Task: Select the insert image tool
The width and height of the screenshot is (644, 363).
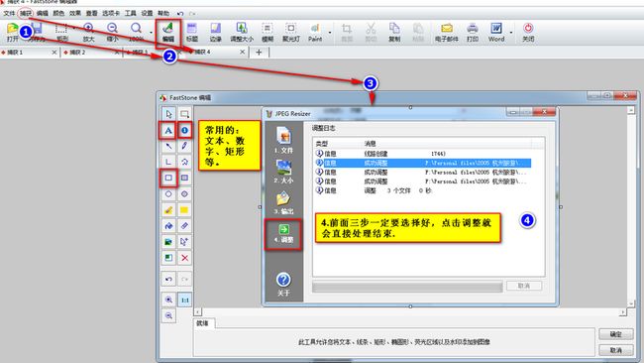Action: pos(168,242)
